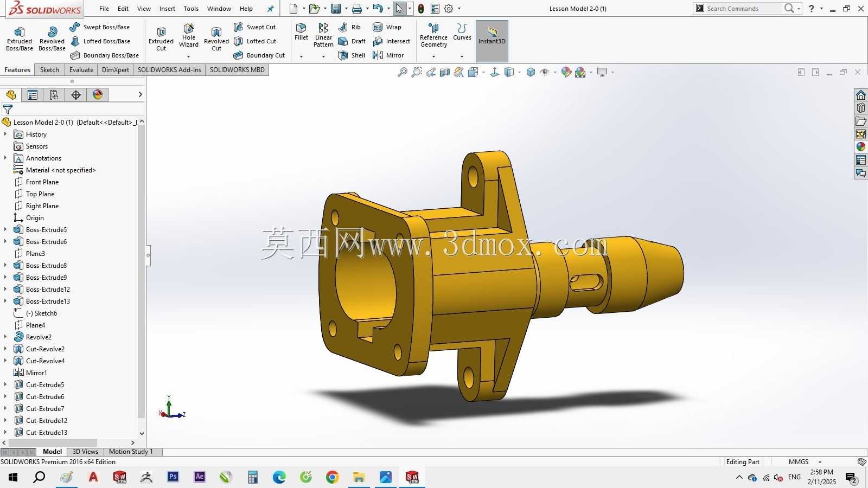The width and height of the screenshot is (868, 488).
Task: Open the Hole Wizard tool
Action: click(x=189, y=36)
